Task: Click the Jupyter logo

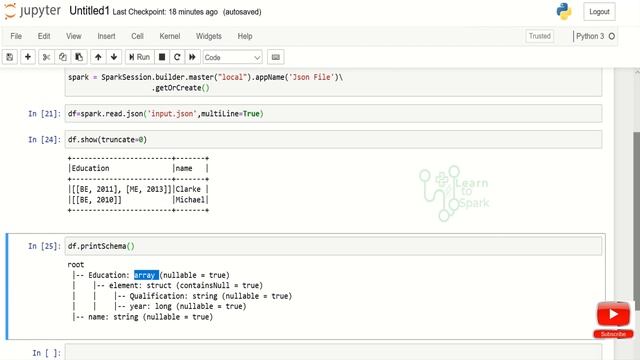Action: (x=33, y=11)
